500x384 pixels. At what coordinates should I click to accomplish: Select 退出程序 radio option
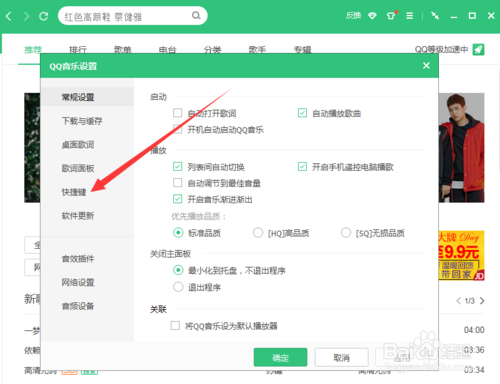point(178,287)
